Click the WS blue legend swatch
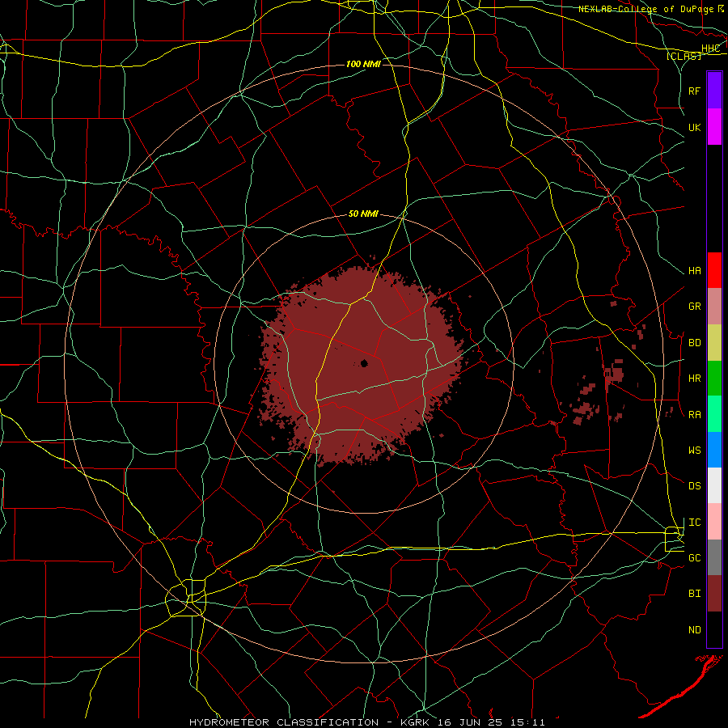 point(714,450)
